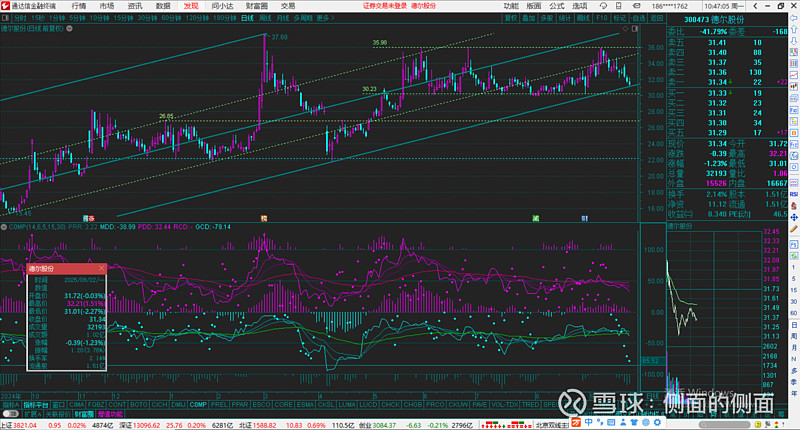Click the 创业 index value 3084.37
The image size is (800, 430).
tap(383, 425)
